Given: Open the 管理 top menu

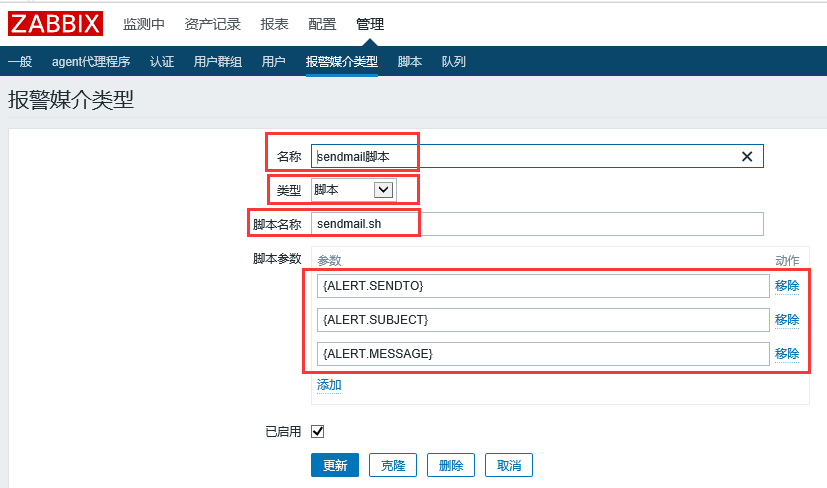Looking at the screenshot, I should click(370, 24).
